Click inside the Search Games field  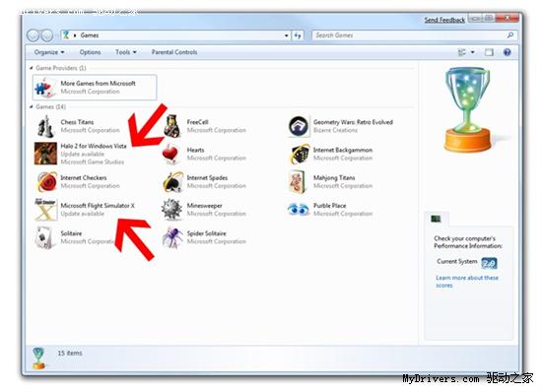(x=409, y=35)
